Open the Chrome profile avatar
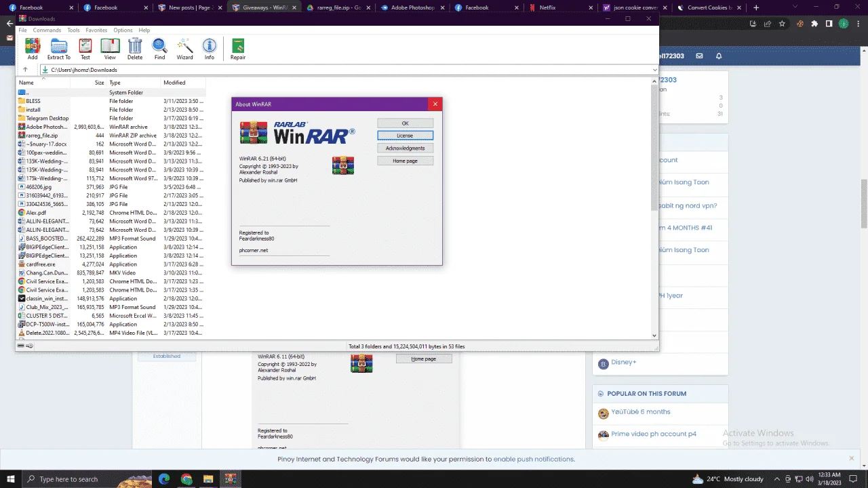 (x=844, y=23)
